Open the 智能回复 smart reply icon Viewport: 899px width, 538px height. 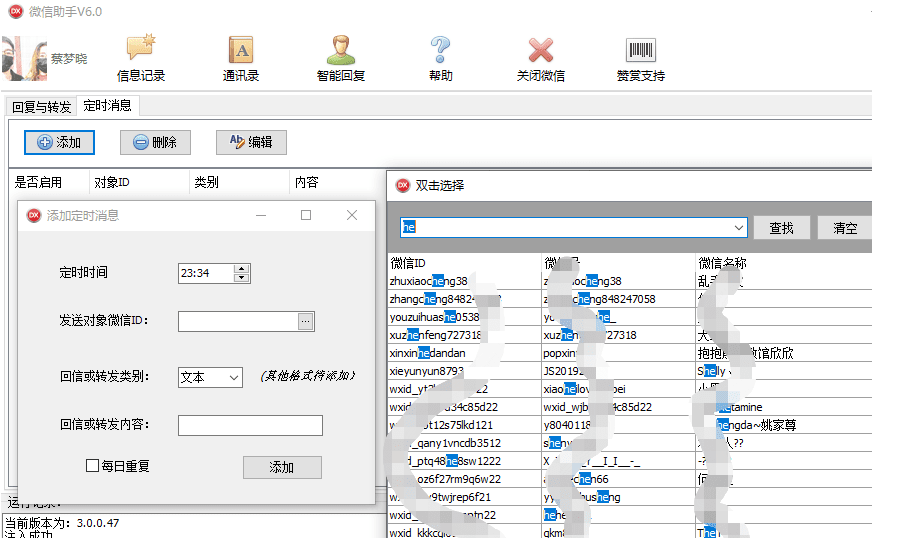coord(341,57)
